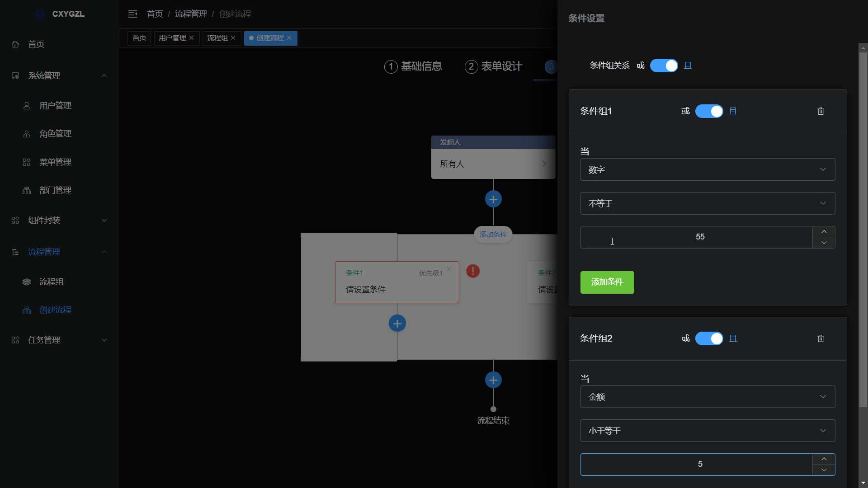Delete 条件组1 with its trash icon
This screenshot has height=488, width=868.
[x=821, y=111]
